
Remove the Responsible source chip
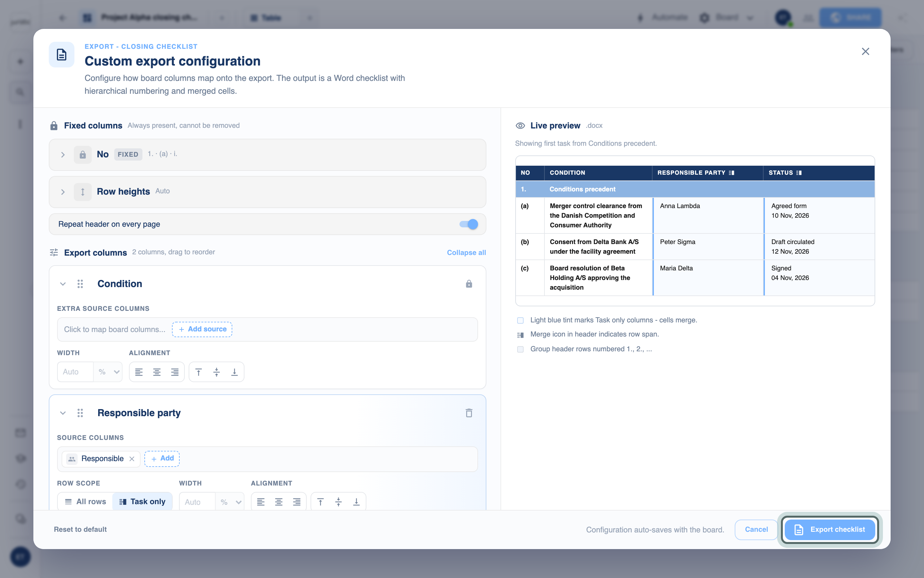click(132, 459)
